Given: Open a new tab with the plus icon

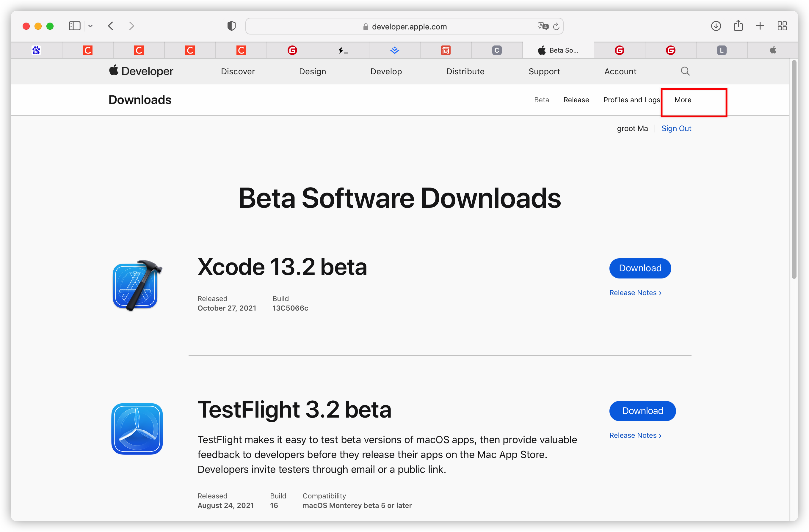Looking at the screenshot, I should 760,26.
